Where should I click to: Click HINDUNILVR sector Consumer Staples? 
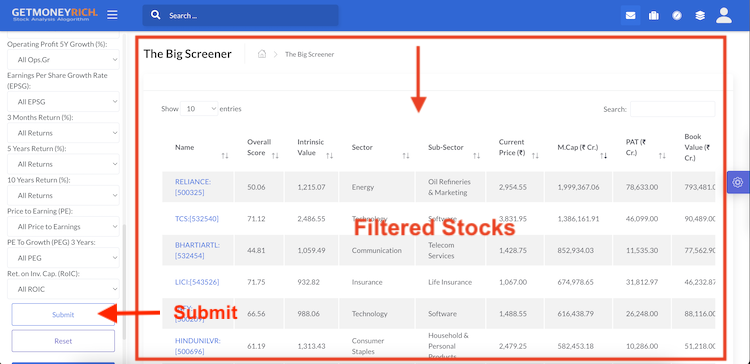pyautogui.click(x=368, y=346)
